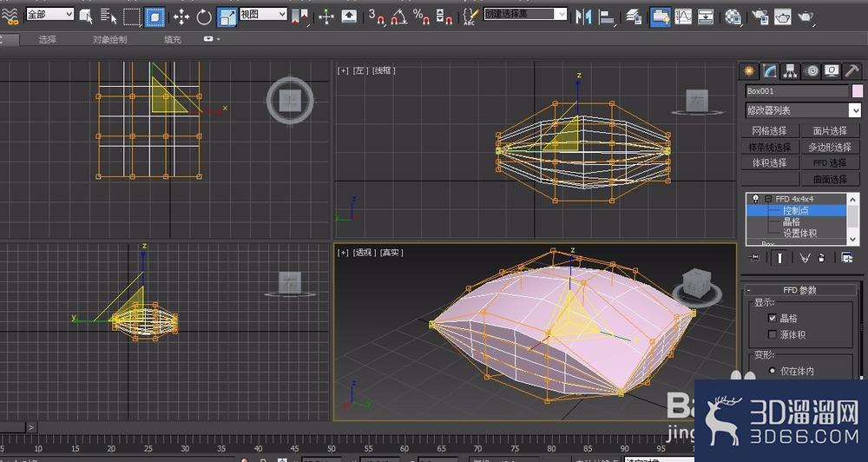Open Render Setup teapot icon
Image resolution: width=868 pixels, height=462 pixels.
pos(760,17)
